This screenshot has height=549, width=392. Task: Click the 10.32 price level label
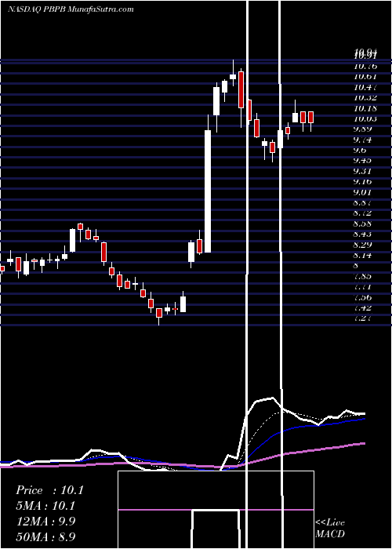365,98
